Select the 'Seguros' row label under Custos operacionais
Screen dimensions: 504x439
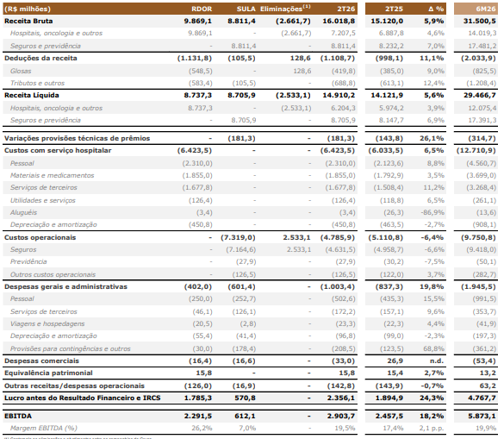click(x=23, y=249)
